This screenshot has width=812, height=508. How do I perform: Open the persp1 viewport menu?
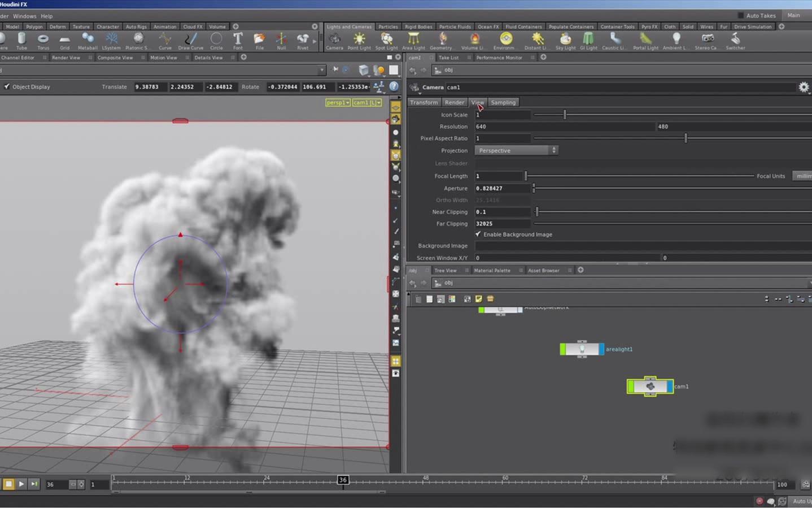[338, 102]
